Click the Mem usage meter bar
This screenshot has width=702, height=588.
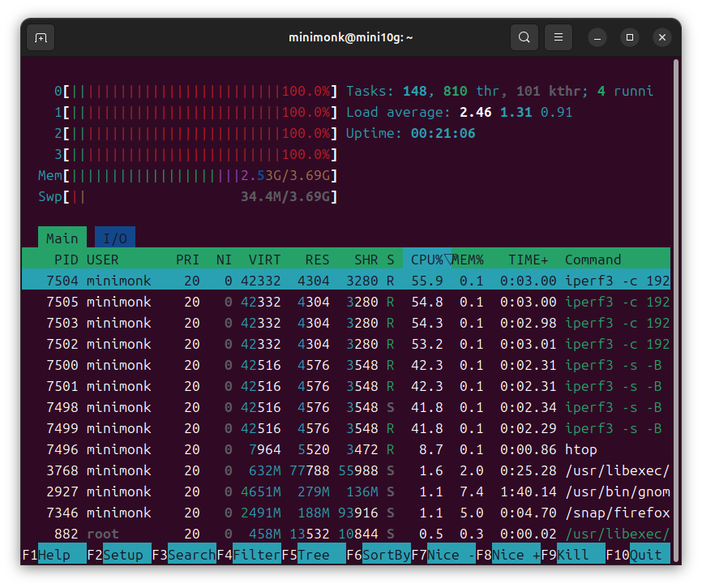click(x=187, y=175)
